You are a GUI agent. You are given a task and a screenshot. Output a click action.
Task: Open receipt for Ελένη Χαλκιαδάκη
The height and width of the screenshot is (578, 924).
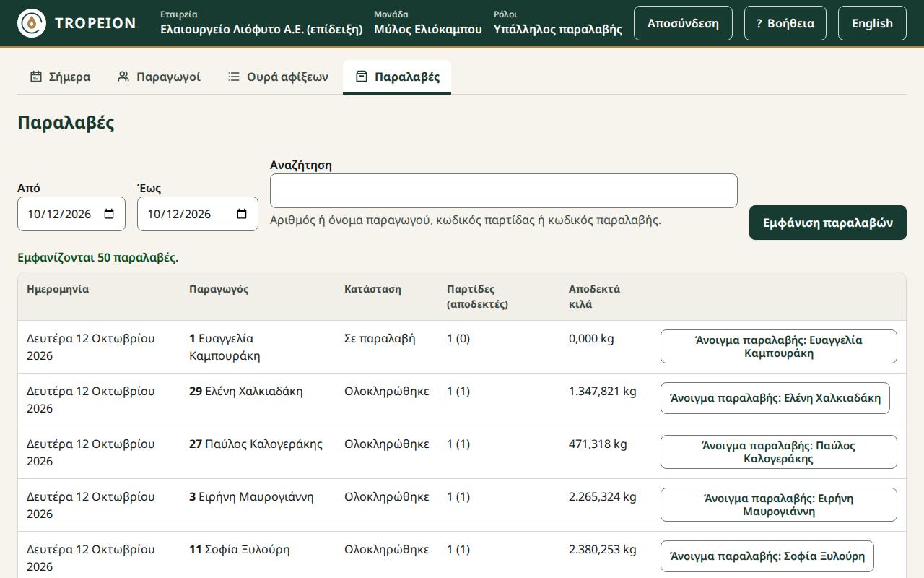(x=775, y=398)
